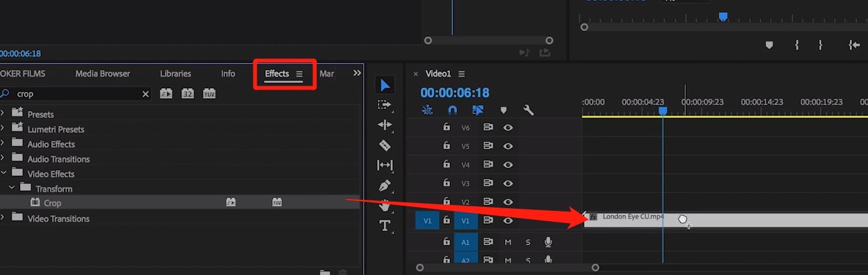The image size is (868, 275).
Task: Expand the Audio Transitions folder
Action: pyautogui.click(x=3, y=158)
